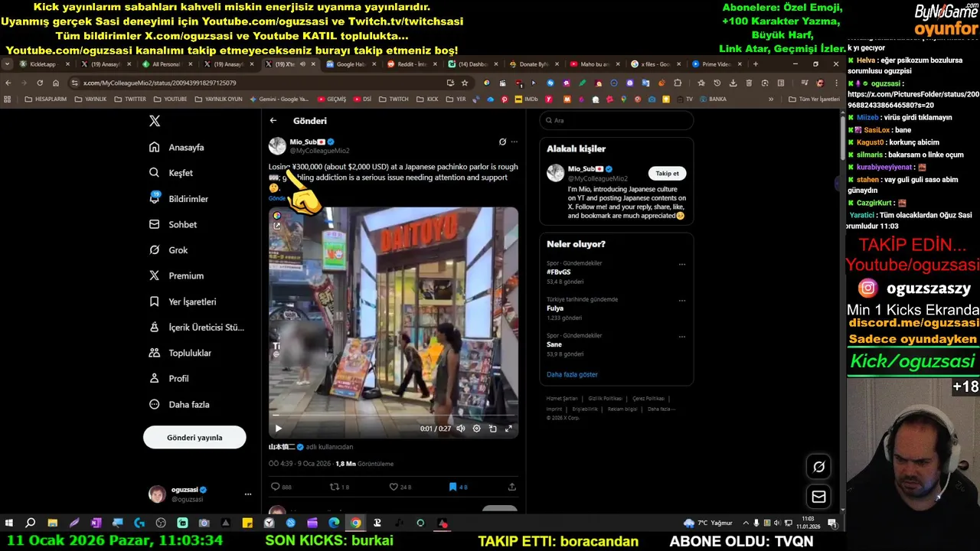Open the Premium sidebar entry
The height and width of the screenshot is (551, 980).
[x=176, y=275]
